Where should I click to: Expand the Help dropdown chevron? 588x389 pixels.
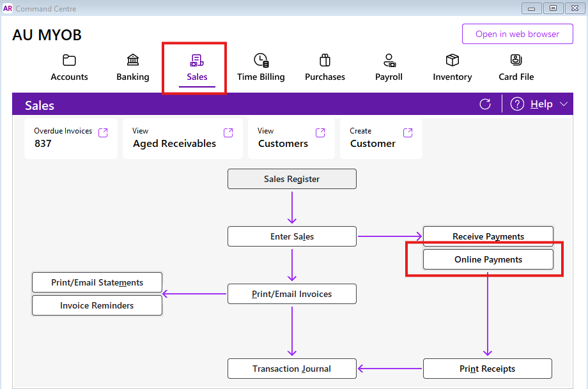tap(563, 104)
